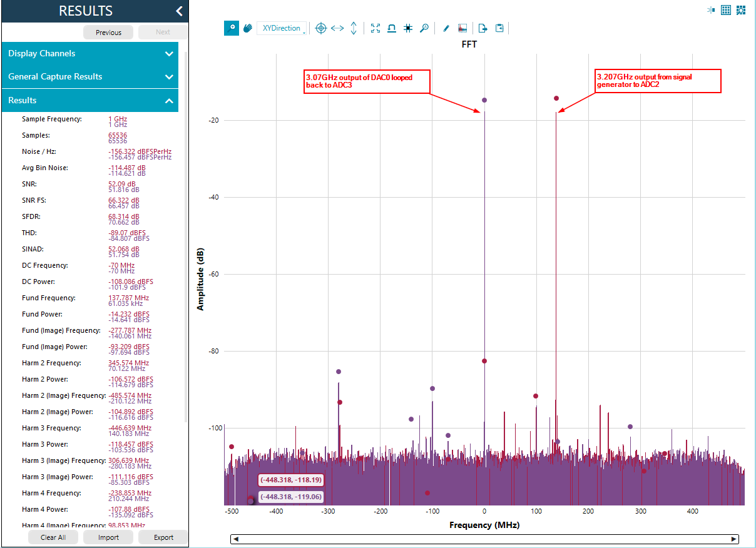Expand General Capture Results section
The height and width of the screenshot is (548, 756).
[x=90, y=77]
